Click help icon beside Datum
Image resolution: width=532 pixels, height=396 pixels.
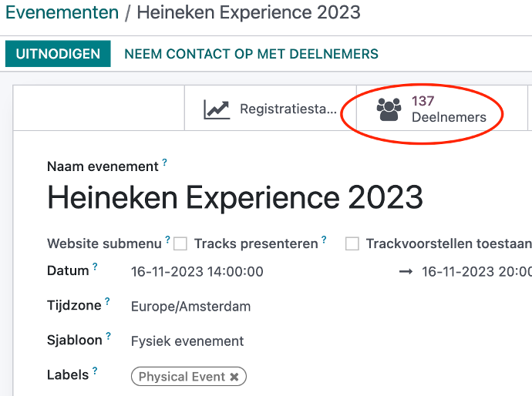pos(95,267)
